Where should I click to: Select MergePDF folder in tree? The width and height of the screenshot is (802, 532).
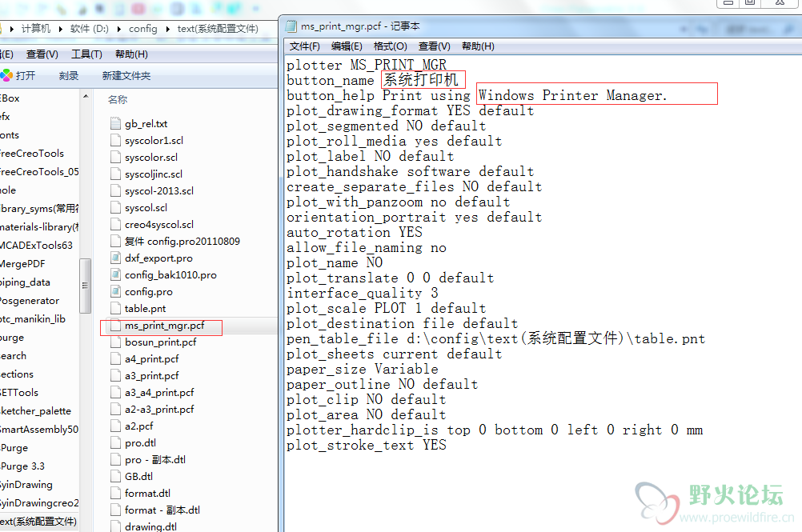(22, 264)
